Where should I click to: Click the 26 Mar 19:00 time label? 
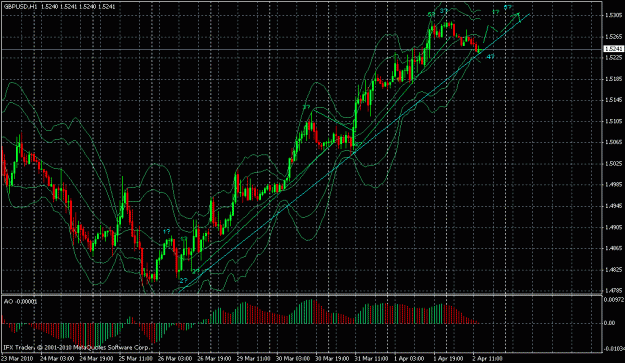click(214, 358)
